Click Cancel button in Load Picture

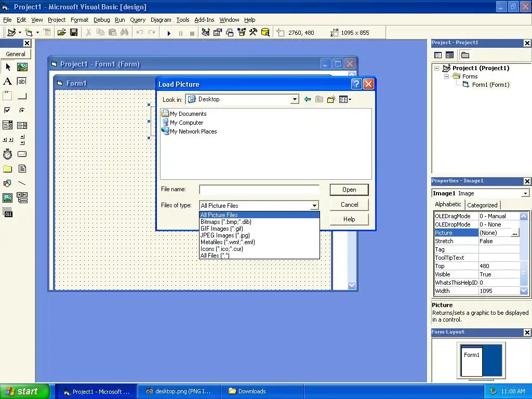pos(349,205)
